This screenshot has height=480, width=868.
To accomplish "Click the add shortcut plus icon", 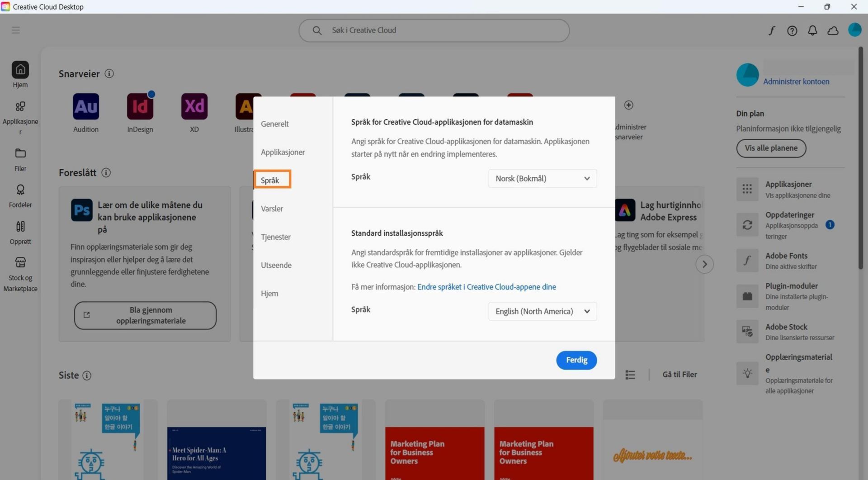I will pos(628,105).
